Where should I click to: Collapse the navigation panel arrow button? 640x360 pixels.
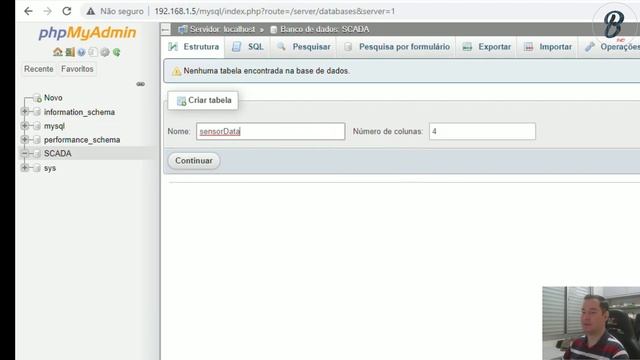(165, 29)
